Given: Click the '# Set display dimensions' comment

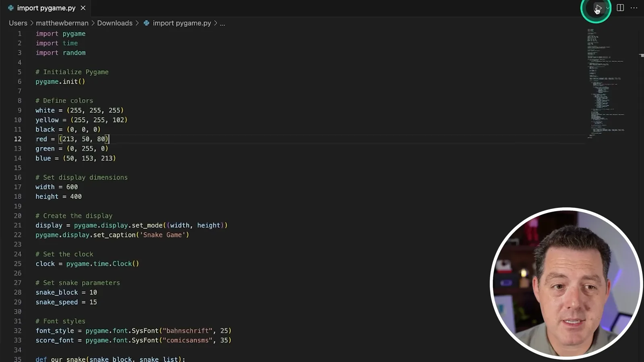Looking at the screenshot, I should click(x=82, y=177).
